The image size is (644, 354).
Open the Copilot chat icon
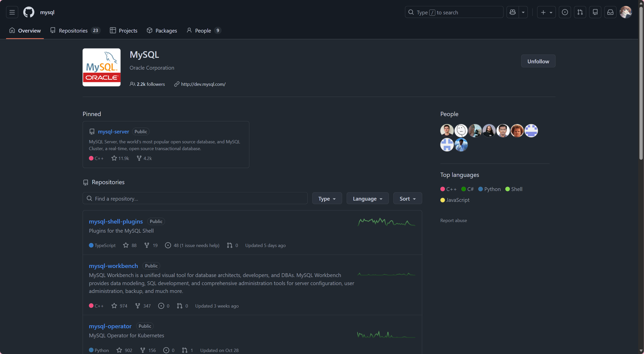(513, 12)
